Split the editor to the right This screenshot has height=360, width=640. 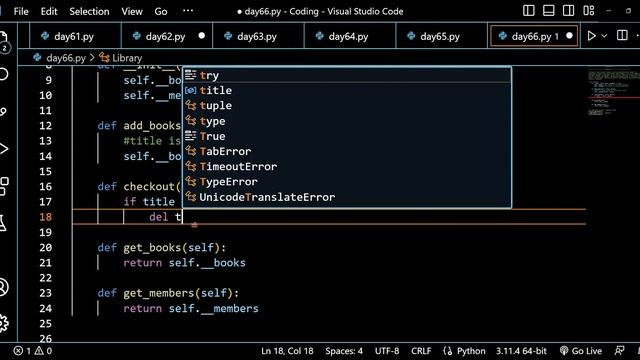coord(622,36)
